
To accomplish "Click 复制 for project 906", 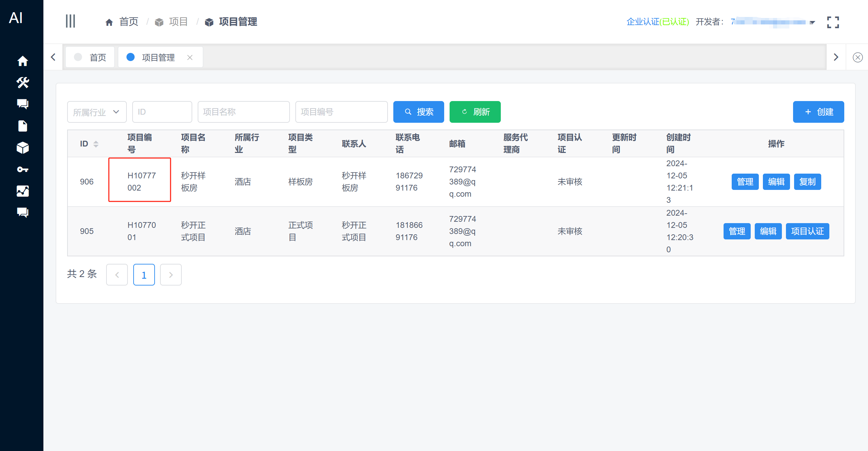I will (807, 182).
